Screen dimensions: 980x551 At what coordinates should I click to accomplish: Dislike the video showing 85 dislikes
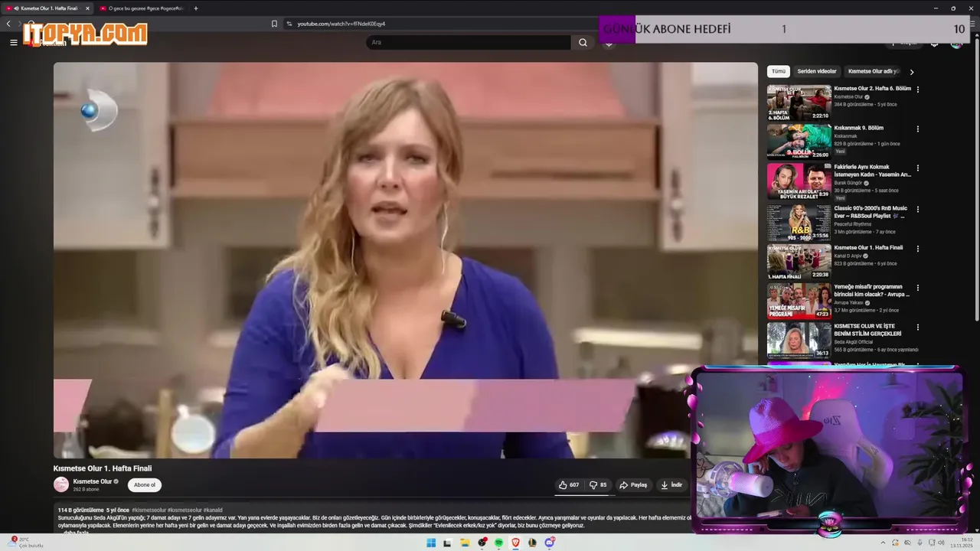598,484
